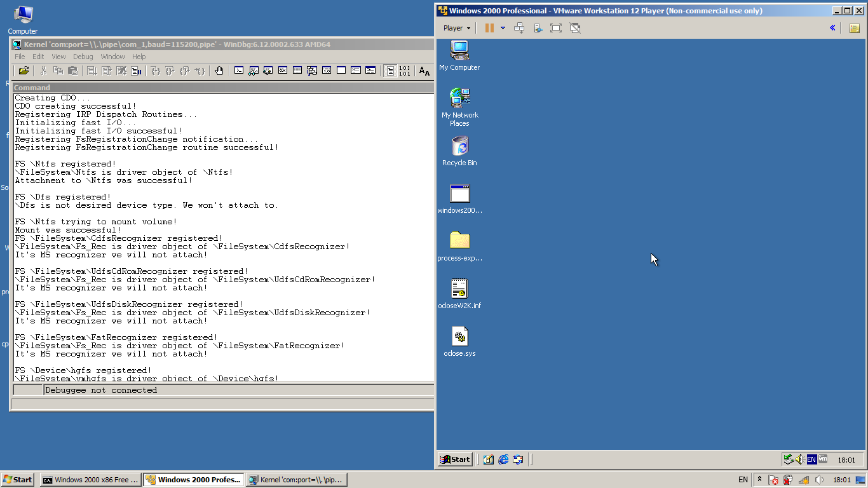
Task: Expand the arrow next to VMware pause button
Action: click(503, 28)
